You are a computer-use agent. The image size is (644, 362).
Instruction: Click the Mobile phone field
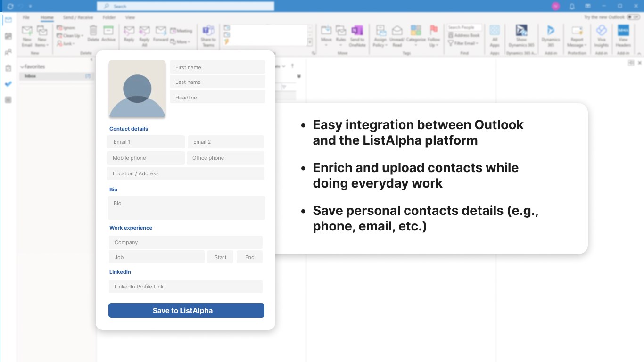(x=146, y=158)
